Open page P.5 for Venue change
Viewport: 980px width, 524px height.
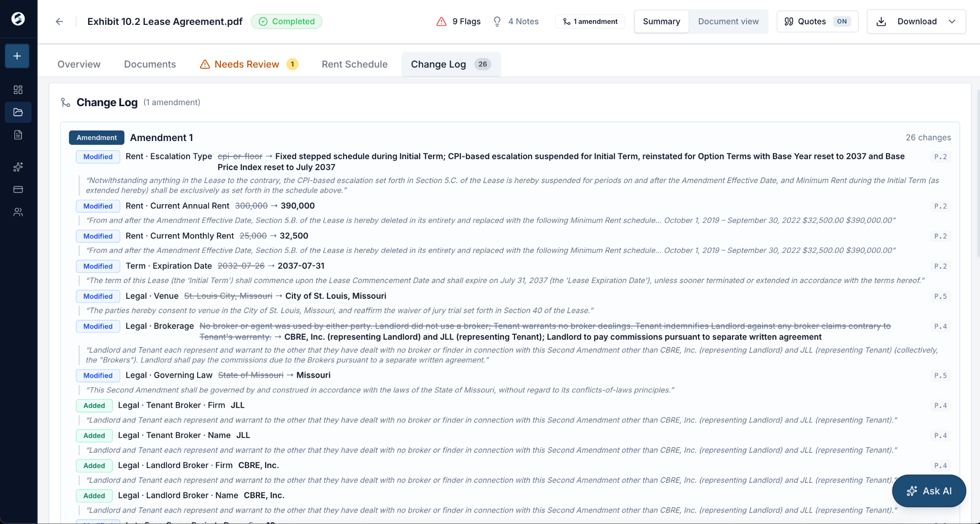(940, 296)
